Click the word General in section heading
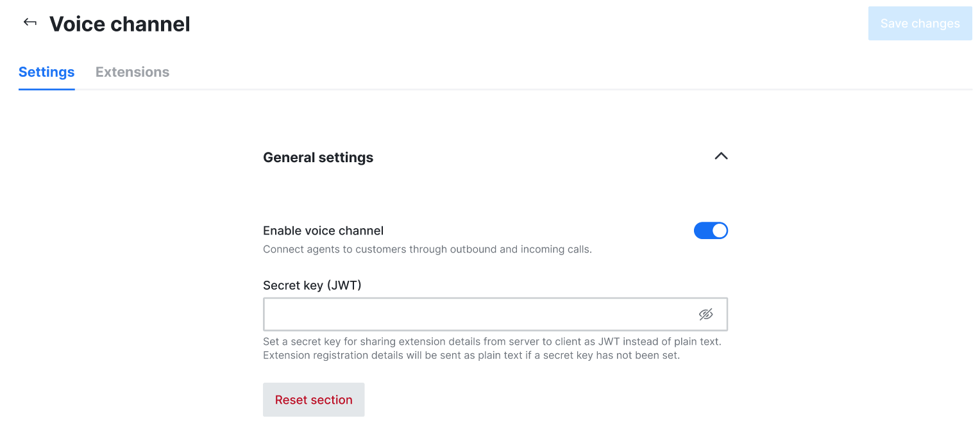The width and height of the screenshot is (980, 441). [x=288, y=158]
